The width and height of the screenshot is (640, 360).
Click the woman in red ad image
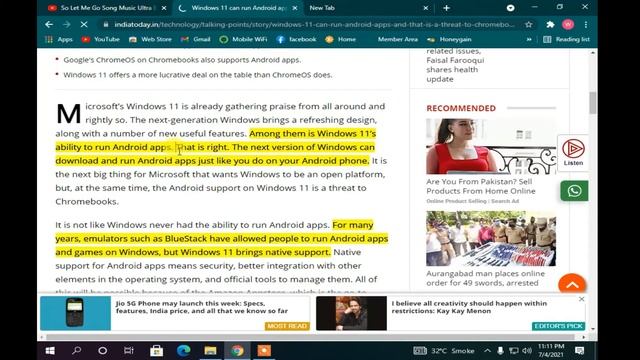(x=491, y=147)
